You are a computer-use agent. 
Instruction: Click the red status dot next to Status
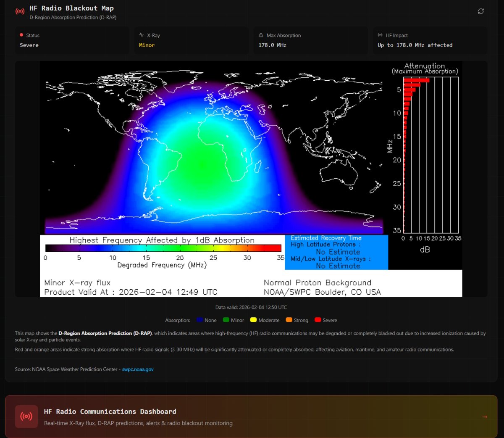21,35
